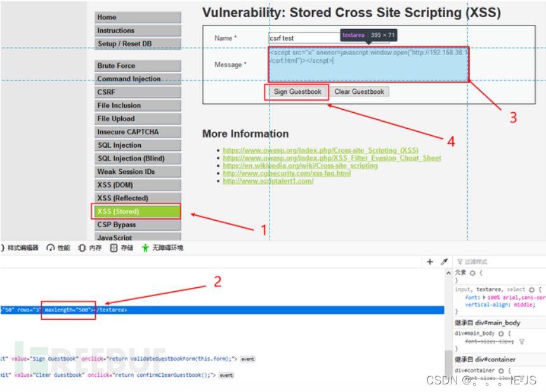Viewport: 546px width, 392px height.
Task: Click the maxlength="500" attribute
Action: coord(69,310)
